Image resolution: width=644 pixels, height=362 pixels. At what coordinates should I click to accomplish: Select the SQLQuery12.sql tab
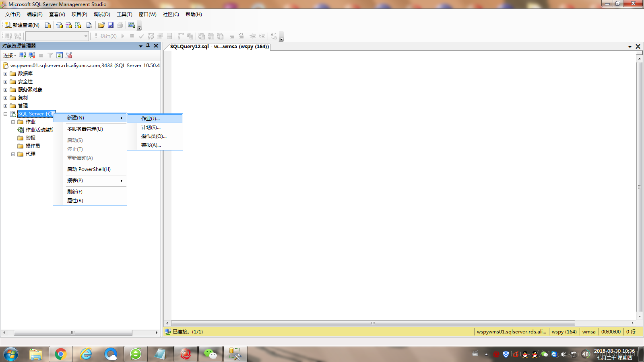click(219, 47)
